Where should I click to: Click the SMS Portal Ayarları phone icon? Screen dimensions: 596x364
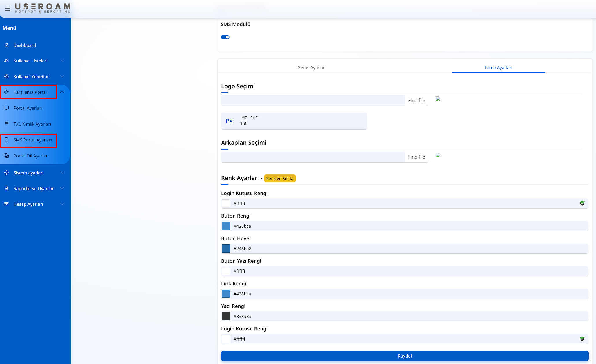[x=6, y=140]
